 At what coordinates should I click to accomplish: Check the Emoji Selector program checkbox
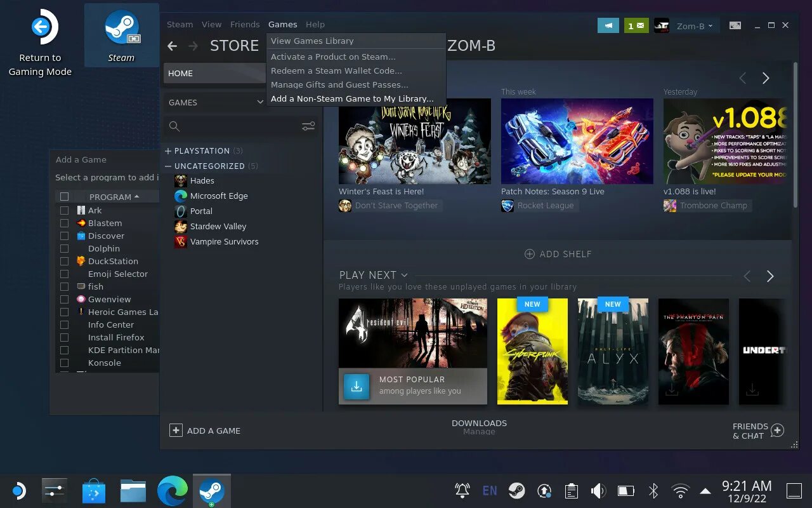click(64, 274)
